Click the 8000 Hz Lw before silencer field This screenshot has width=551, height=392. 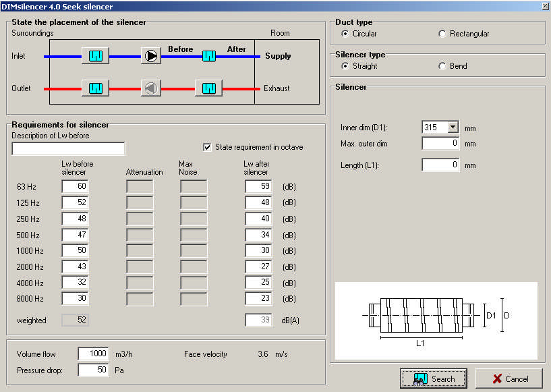tap(76, 298)
